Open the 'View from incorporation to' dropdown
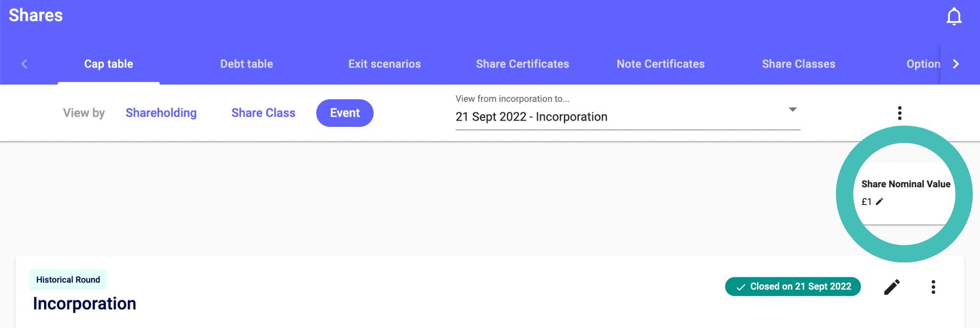Viewport: 980px width, 328px height. coord(622,116)
